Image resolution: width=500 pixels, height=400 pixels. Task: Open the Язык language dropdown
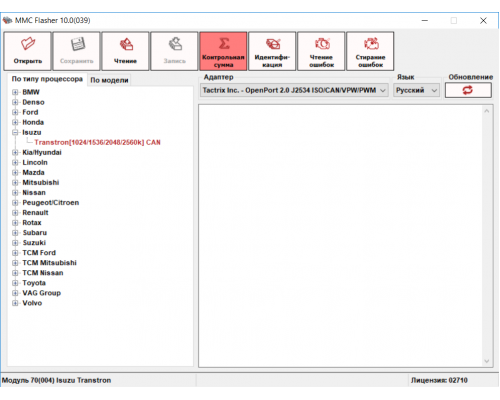click(x=416, y=90)
